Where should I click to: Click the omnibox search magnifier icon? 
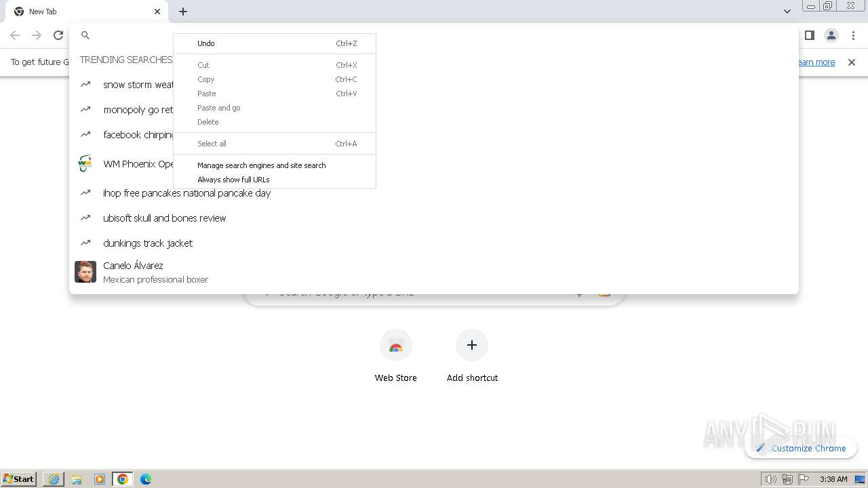click(x=85, y=35)
